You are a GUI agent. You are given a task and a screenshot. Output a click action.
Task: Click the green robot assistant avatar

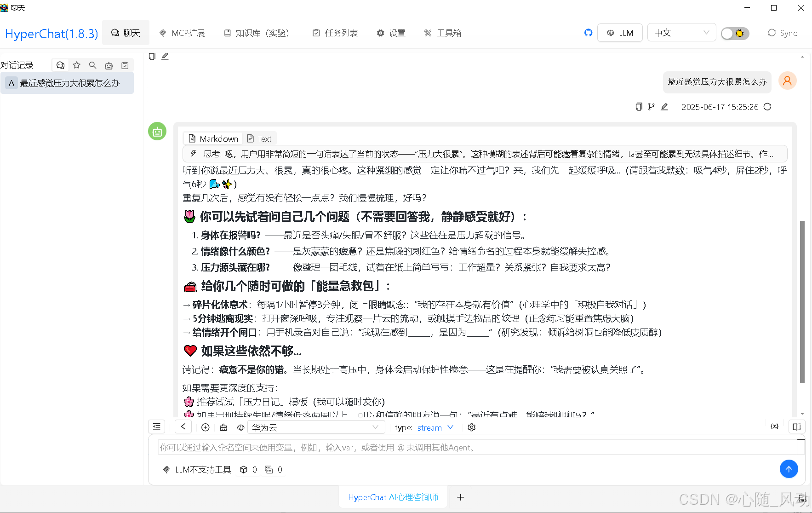pos(157,132)
